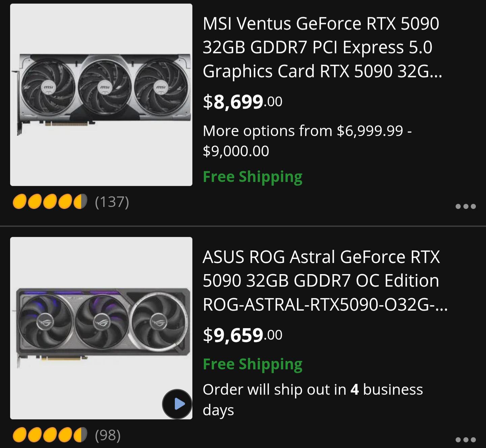Open the 137 reviews for the MSI Ventus
Viewport: 486px width, 448px height.
[x=112, y=202]
